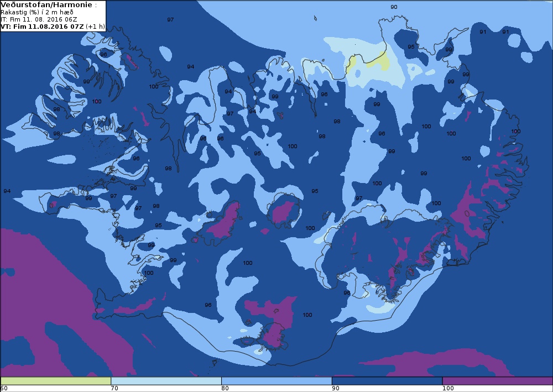Click the 'IT: Fim 11. 08. 2016 06Z' line
This screenshot has width=553, height=392.
coord(39,19)
